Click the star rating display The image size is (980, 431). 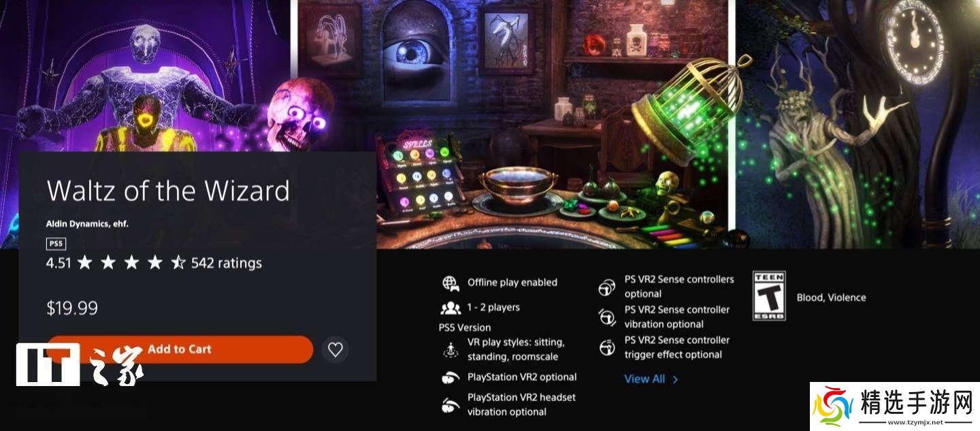pos(131,263)
